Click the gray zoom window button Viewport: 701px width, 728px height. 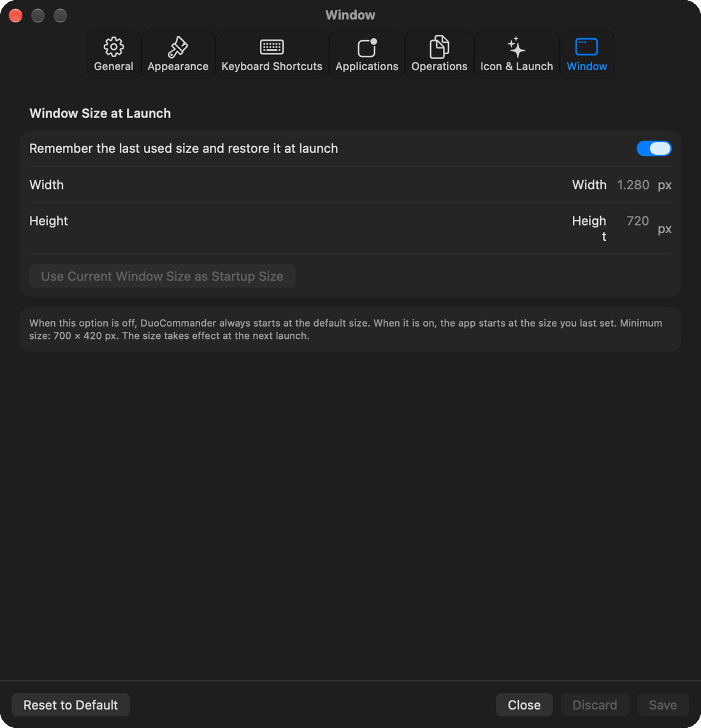[x=61, y=15]
